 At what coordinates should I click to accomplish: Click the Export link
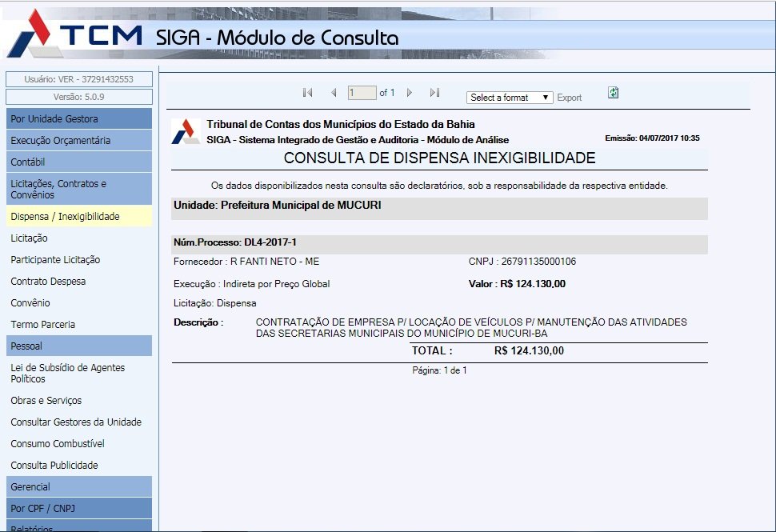tap(570, 98)
